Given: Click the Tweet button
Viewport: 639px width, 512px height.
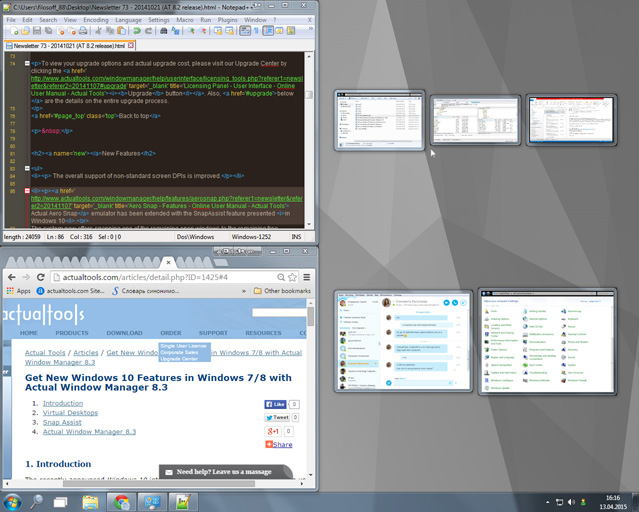Looking at the screenshot, I should point(277,417).
